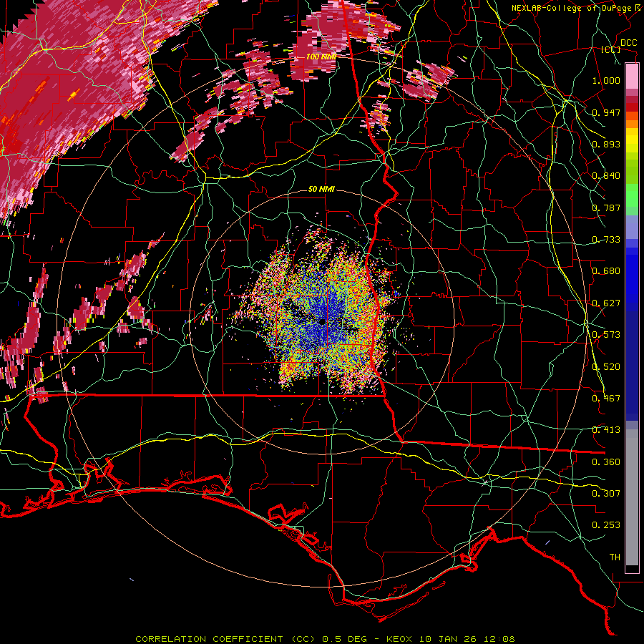Screen dimensions: 644x644
Task: Pick the pink segment atop the color bar
Action: (632, 77)
